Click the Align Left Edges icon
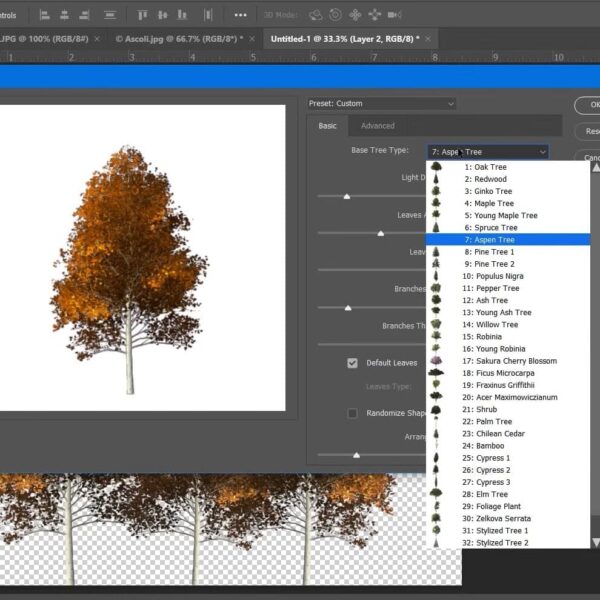This screenshot has width=600, height=600. tap(44, 15)
